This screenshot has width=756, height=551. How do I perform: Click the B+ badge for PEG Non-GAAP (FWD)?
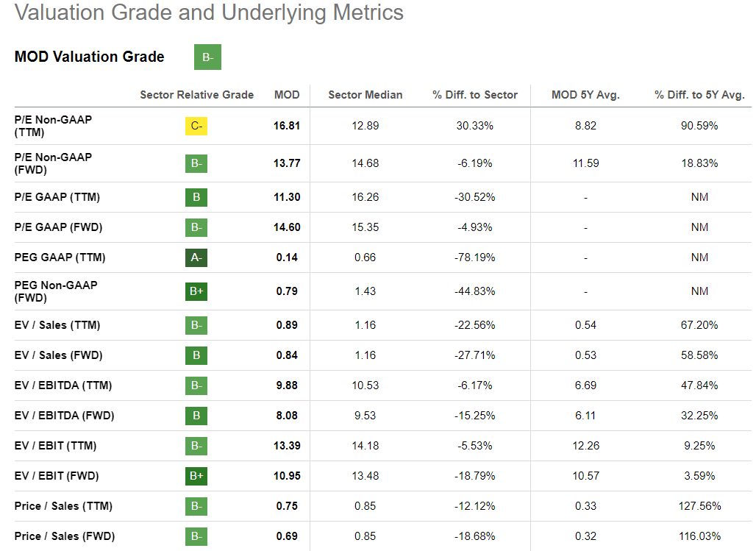click(196, 291)
